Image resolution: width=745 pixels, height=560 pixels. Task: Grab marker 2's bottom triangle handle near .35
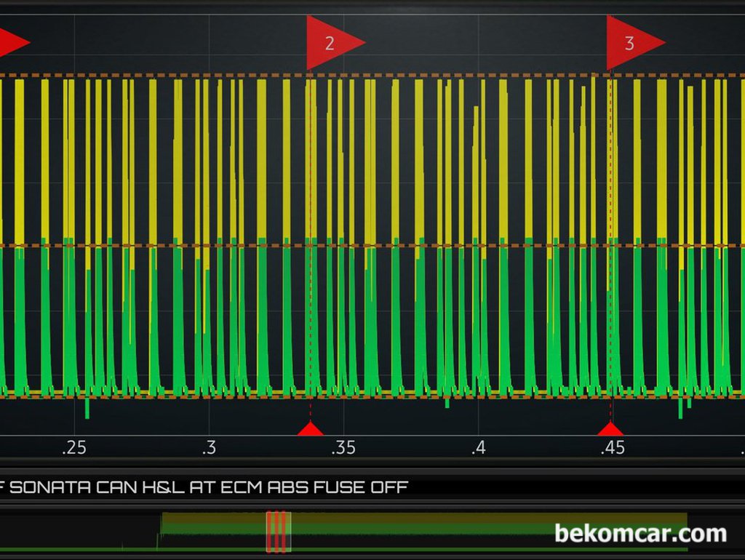[x=310, y=428]
